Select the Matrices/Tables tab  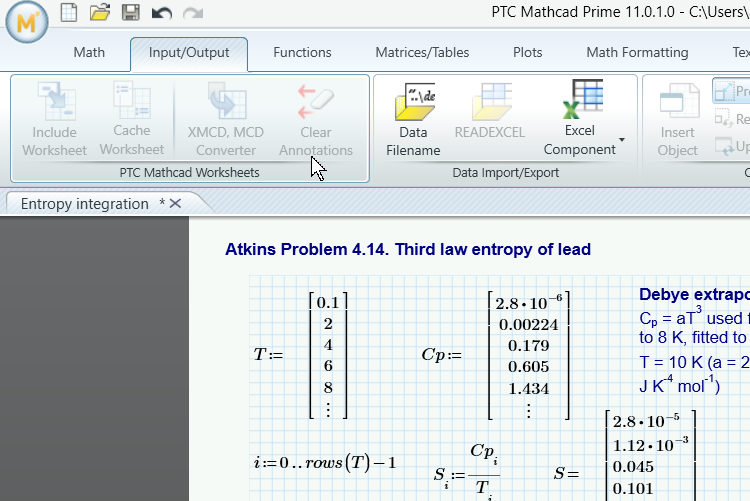click(422, 52)
